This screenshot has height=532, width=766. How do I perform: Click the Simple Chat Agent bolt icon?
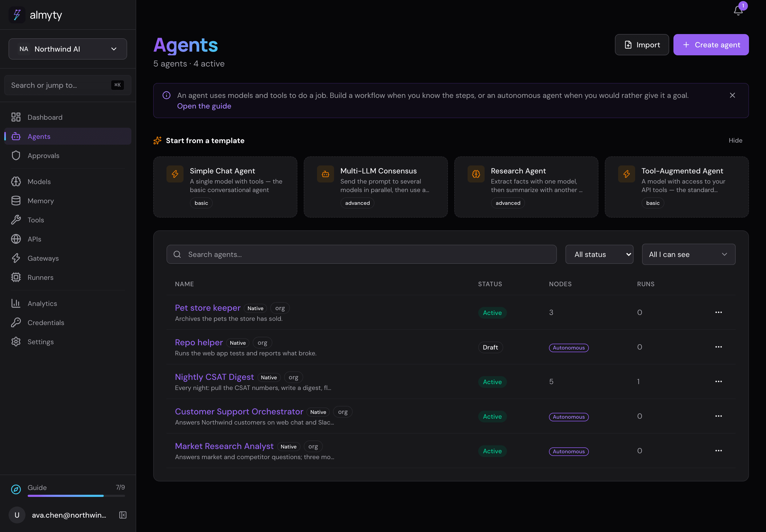(175, 174)
